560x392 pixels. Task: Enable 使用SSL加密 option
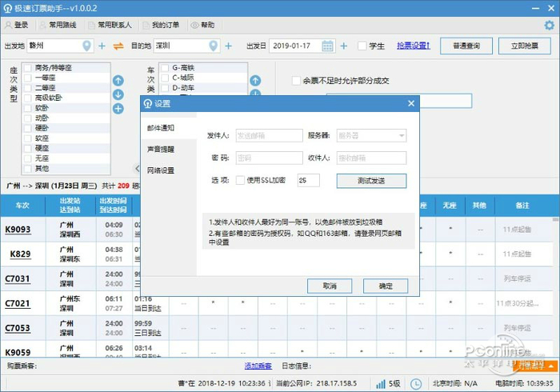[240, 180]
